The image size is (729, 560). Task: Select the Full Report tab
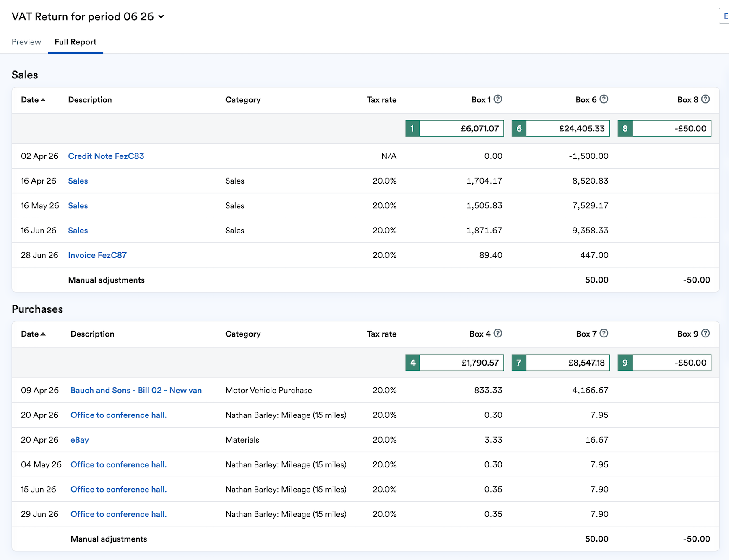[x=76, y=42]
